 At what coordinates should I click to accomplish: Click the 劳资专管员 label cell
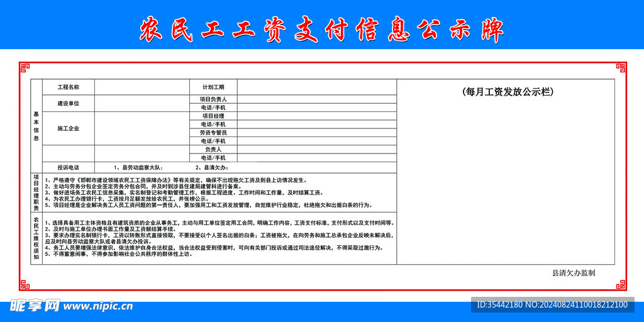[214, 133]
